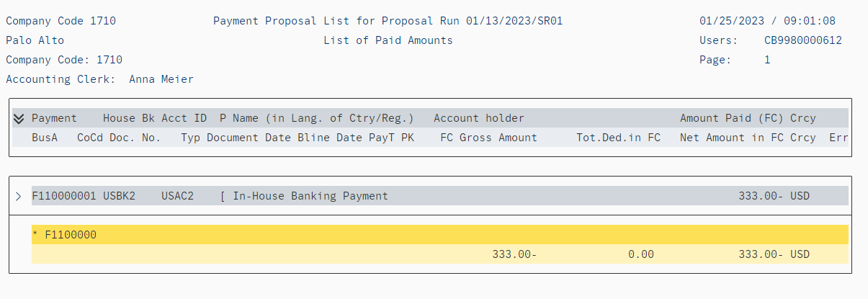Screen dimensions: 868x299
Task: Click the 333.00- Amount Paid value
Action: coord(761,196)
